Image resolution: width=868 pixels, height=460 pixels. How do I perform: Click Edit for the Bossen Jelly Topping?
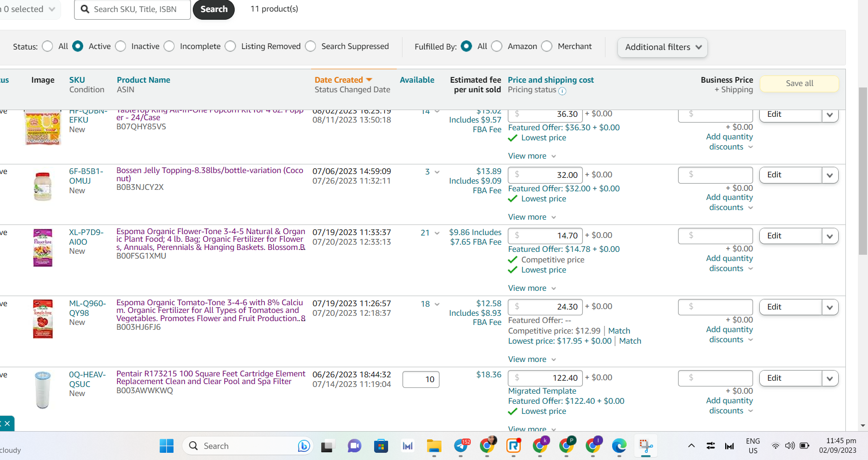pos(791,175)
